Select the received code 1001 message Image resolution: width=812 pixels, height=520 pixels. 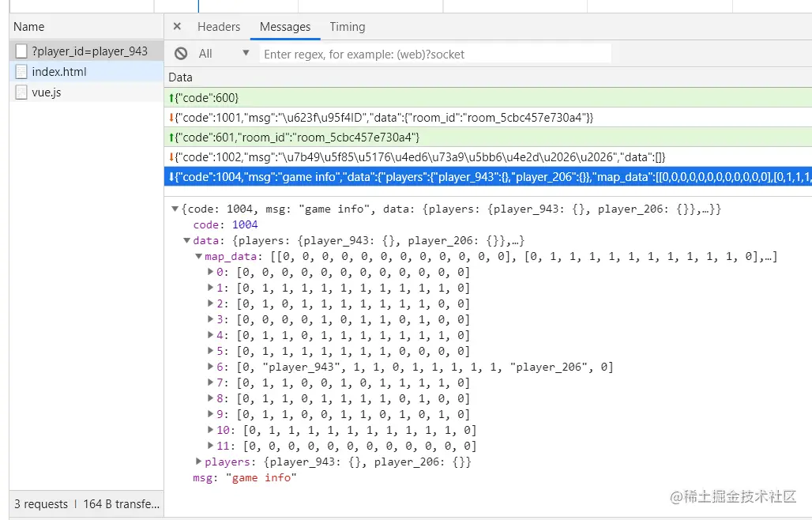pyautogui.click(x=381, y=118)
